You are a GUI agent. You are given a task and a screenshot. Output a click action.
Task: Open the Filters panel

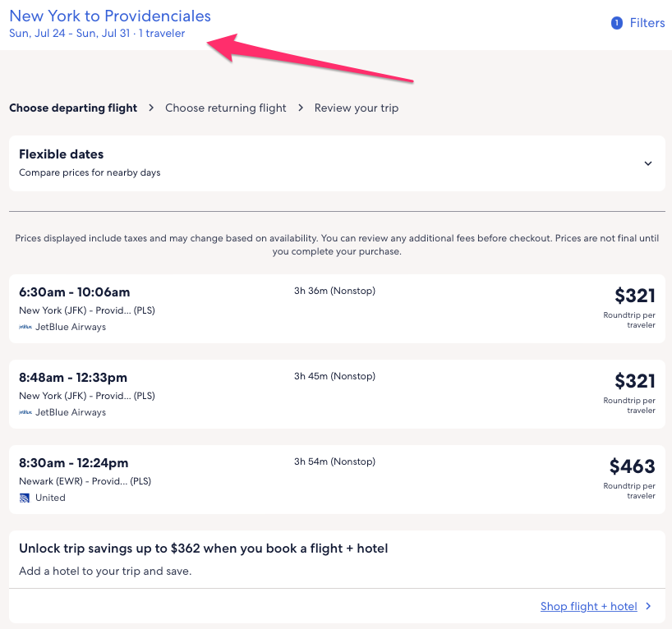(647, 23)
